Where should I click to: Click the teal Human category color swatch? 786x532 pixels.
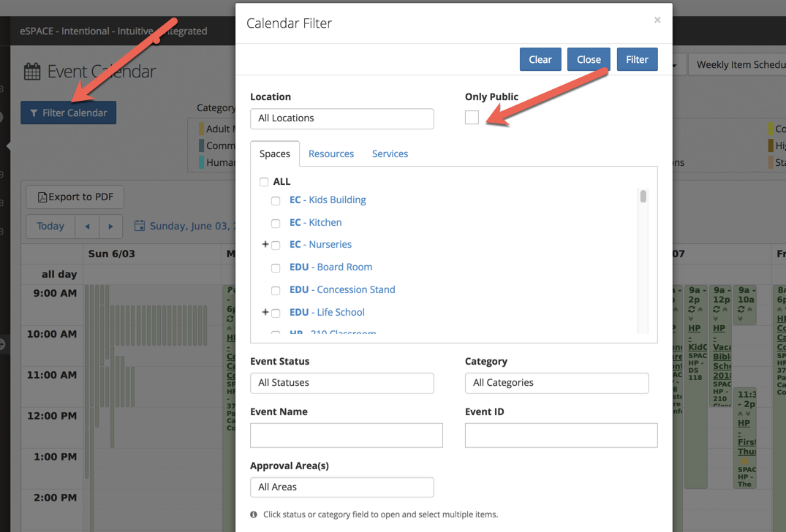point(202,162)
